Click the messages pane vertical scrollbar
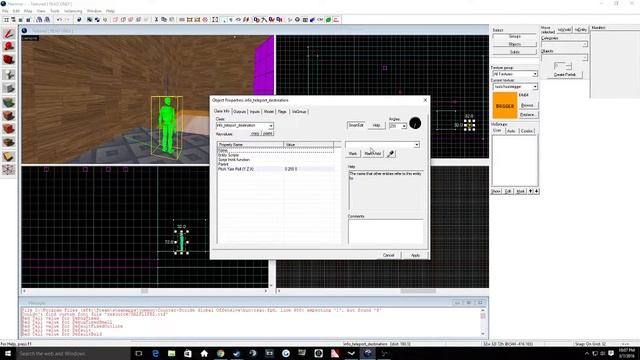Viewport: 640px width, 360px height. 483,322
